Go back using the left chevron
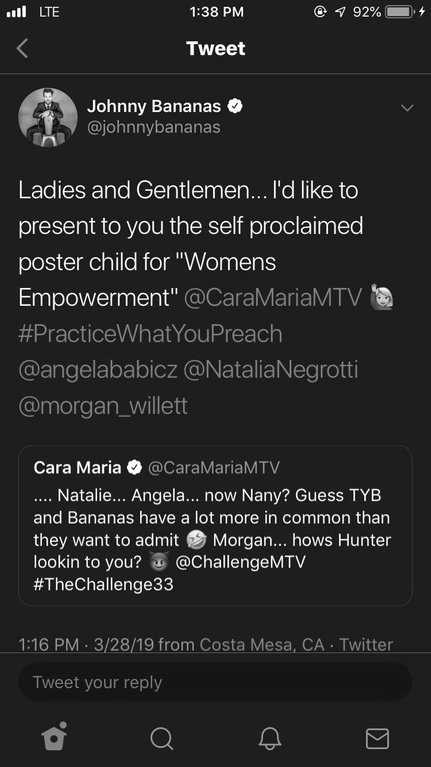Screen dimensions: 431x767 click(x=23, y=49)
